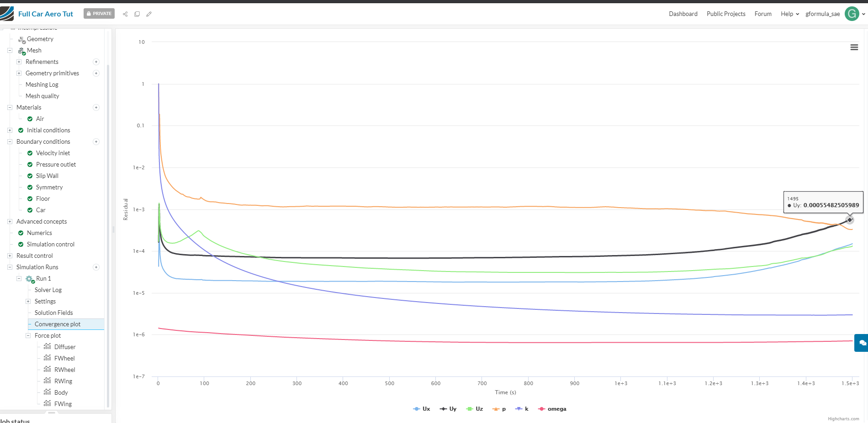
Task: Click the PRIVATE visibility button
Action: click(x=99, y=14)
